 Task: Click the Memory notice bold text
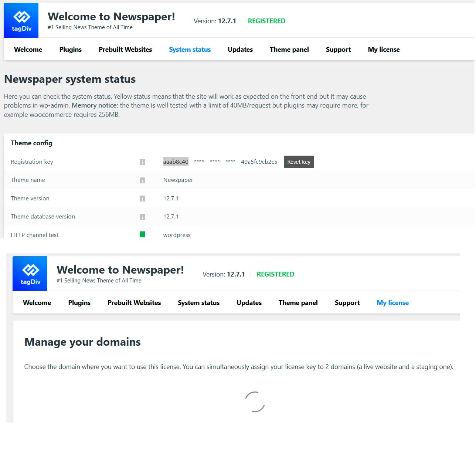point(95,105)
